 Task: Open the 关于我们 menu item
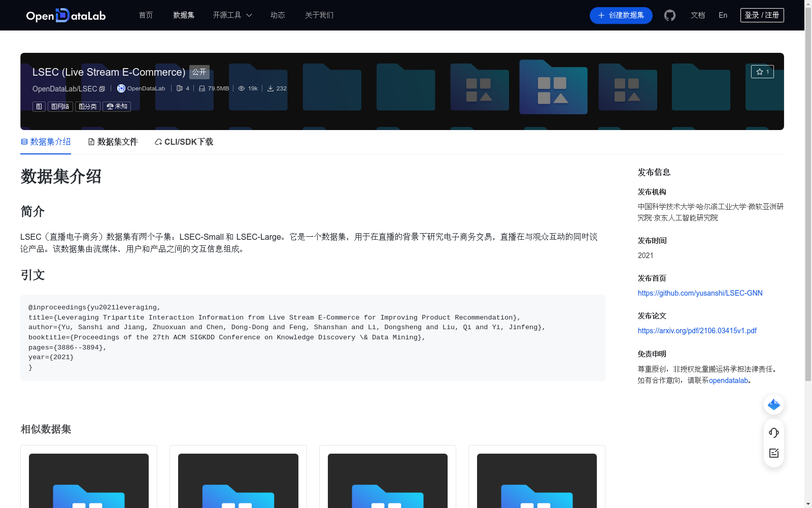(319, 15)
